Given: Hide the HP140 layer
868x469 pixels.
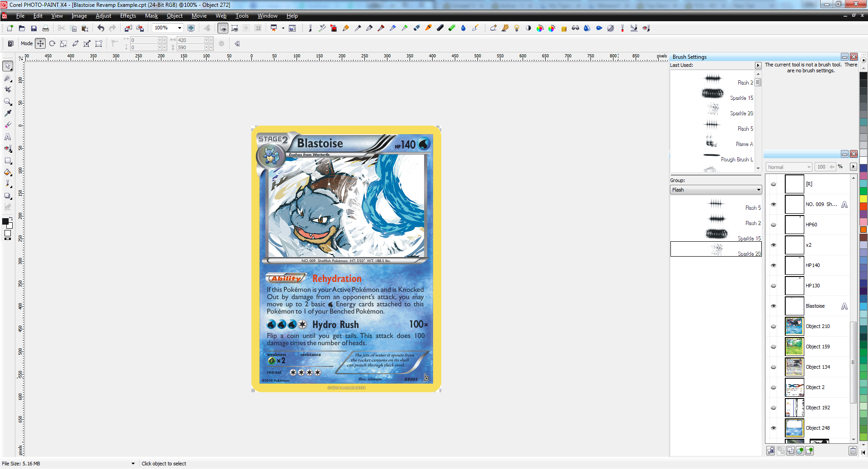Looking at the screenshot, I should coord(774,265).
